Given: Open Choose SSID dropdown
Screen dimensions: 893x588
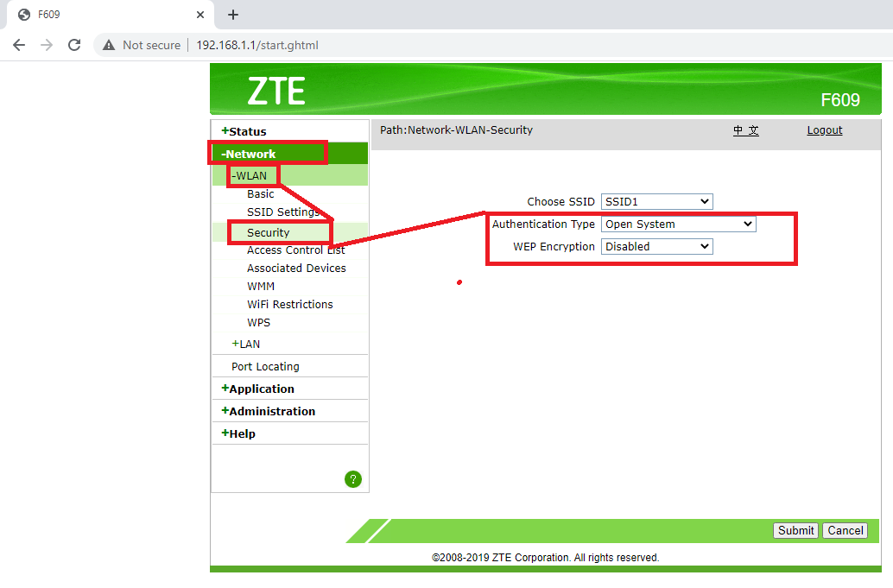Looking at the screenshot, I should (x=656, y=201).
